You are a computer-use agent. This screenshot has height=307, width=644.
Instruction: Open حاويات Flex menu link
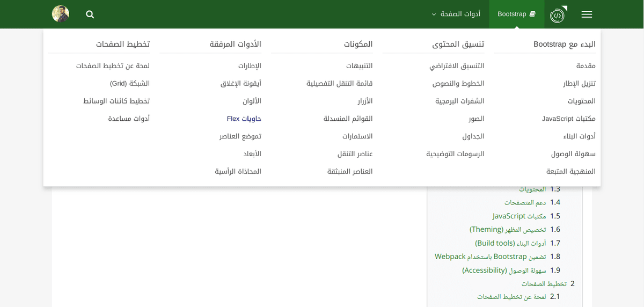coord(244,119)
